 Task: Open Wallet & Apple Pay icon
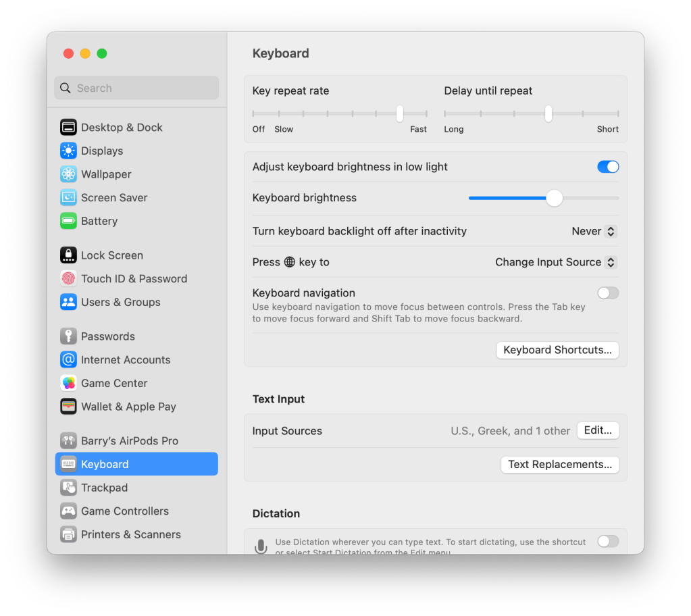pyautogui.click(x=68, y=407)
